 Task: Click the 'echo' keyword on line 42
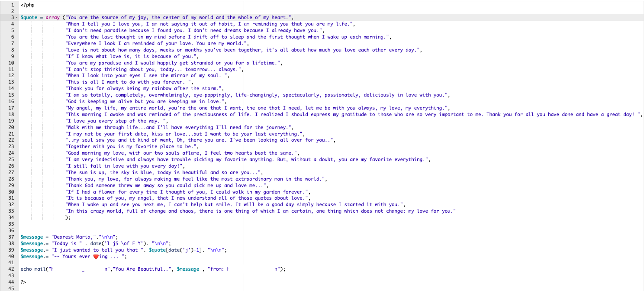click(x=26, y=269)
